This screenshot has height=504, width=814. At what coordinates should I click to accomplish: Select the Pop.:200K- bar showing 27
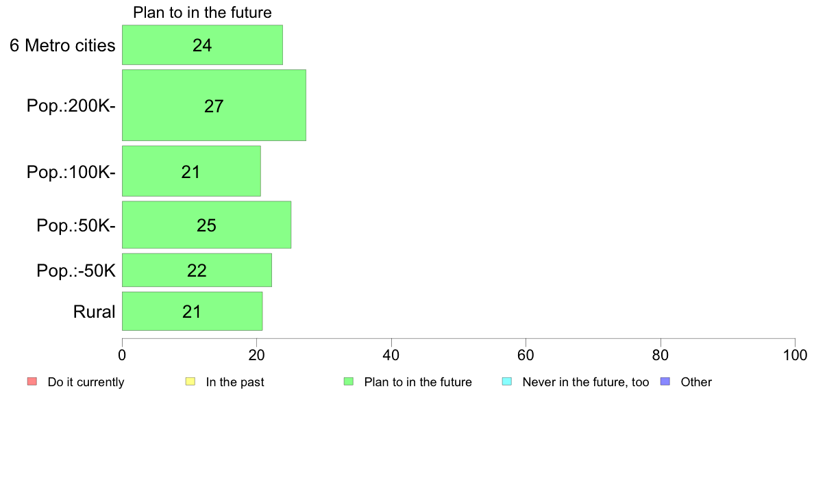pos(214,105)
